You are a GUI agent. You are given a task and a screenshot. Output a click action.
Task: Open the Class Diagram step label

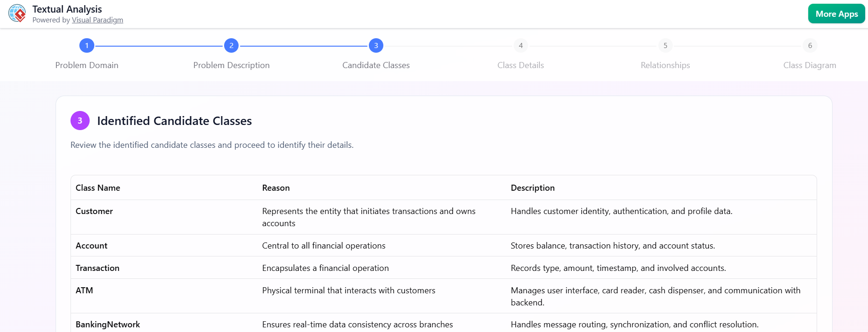[x=810, y=65]
